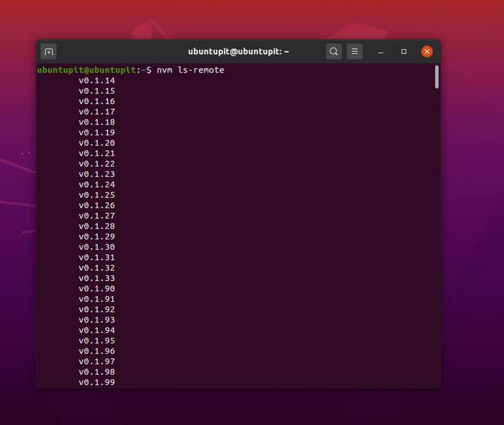The width and height of the screenshot is (504, 425).
Task: Select version v0.1.29 line
Action: point(97,236)
